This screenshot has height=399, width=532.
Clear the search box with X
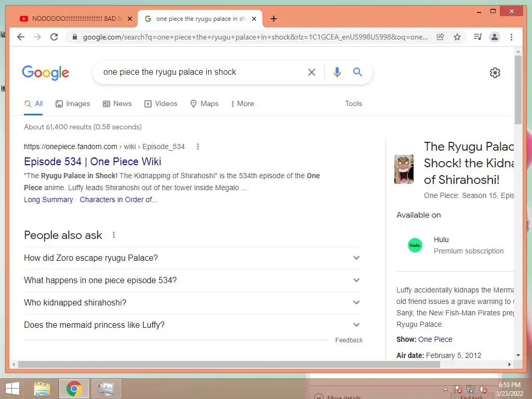pos(312,72)
